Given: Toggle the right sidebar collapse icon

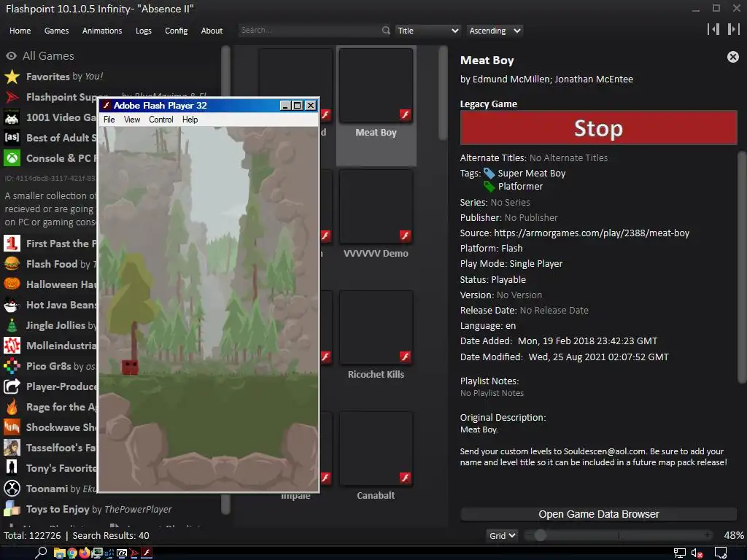Looking at the screenshot, I should click(x=733, y=29).
